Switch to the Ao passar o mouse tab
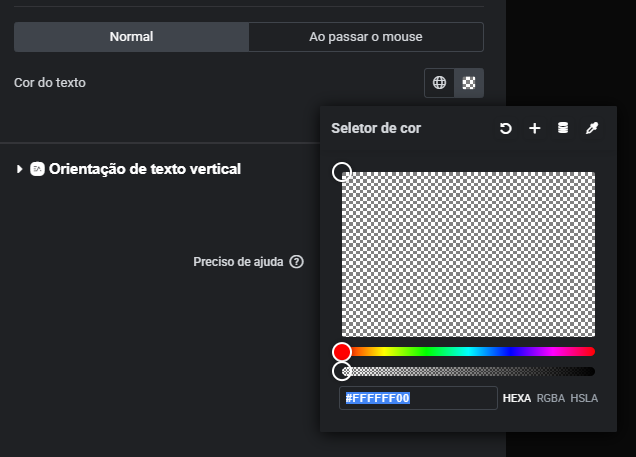636x457 pixels. coord(366,37)
